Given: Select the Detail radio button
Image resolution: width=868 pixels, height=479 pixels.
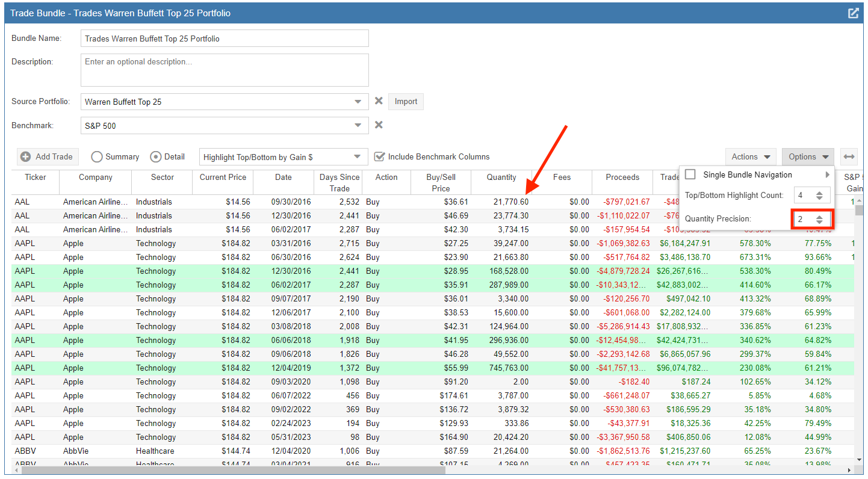Looking at the screenshot, I should 155,156.
